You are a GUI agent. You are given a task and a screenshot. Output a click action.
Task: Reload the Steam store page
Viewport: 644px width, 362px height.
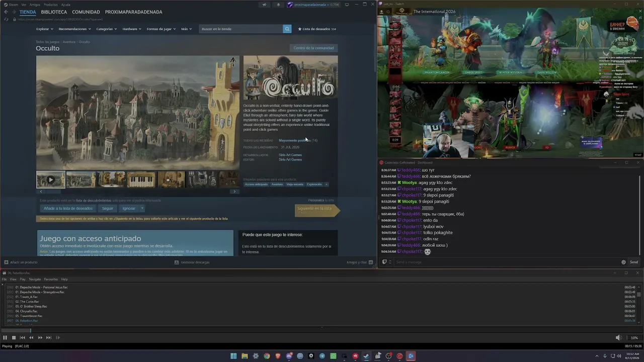6,19
